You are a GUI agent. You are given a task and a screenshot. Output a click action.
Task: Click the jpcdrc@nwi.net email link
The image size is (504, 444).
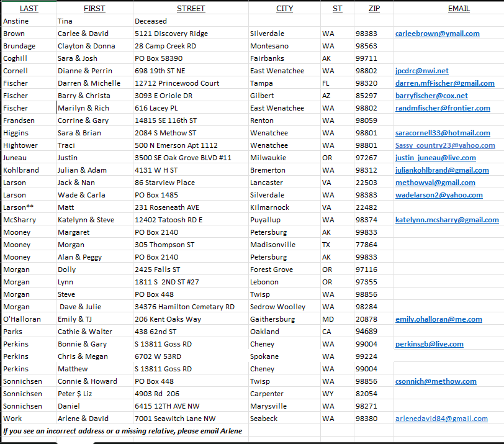(x=421, y=71)
